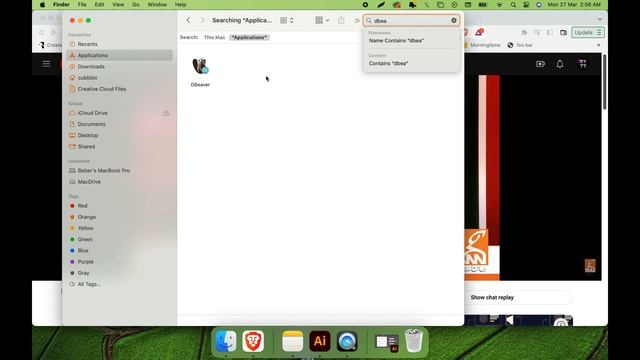This screenshot has width=640, height=360.
Task: Activate Siri from the menu bar
Action: pyautogui.click(x=539, y=4)
